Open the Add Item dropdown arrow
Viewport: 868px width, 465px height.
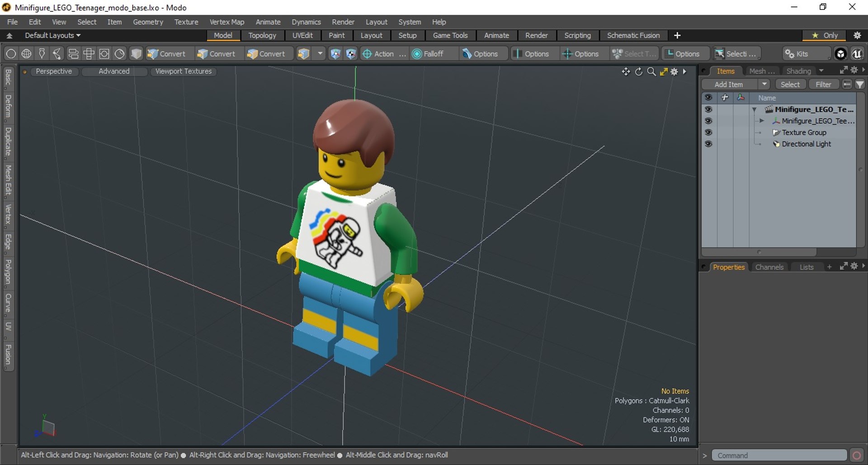click(x=764, y=85)
